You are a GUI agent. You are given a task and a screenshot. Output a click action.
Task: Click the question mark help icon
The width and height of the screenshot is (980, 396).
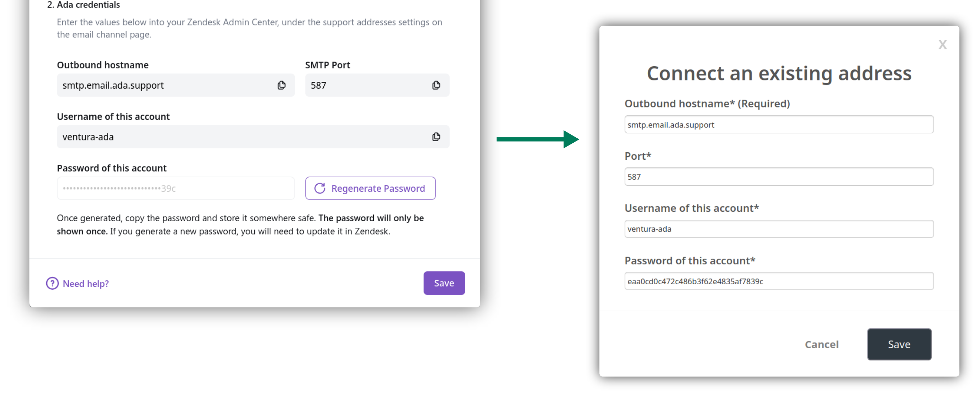pyautogui.click(x=52, y=284)
